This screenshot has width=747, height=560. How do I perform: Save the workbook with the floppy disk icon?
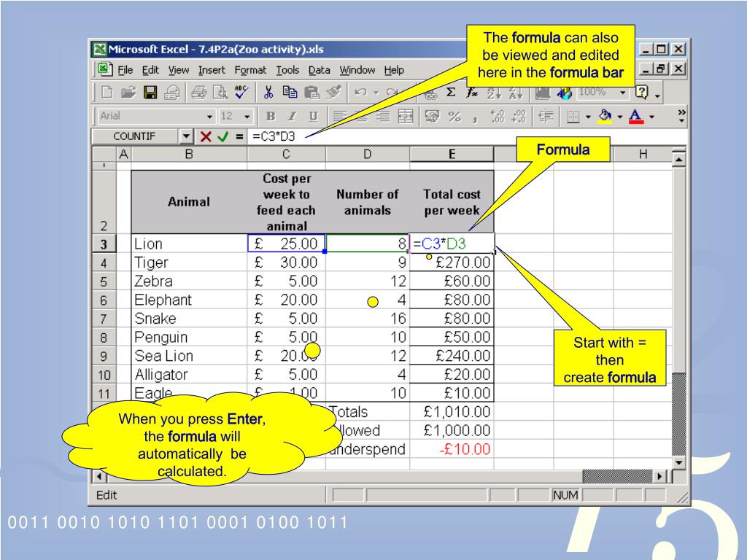[x=150, y=93]
